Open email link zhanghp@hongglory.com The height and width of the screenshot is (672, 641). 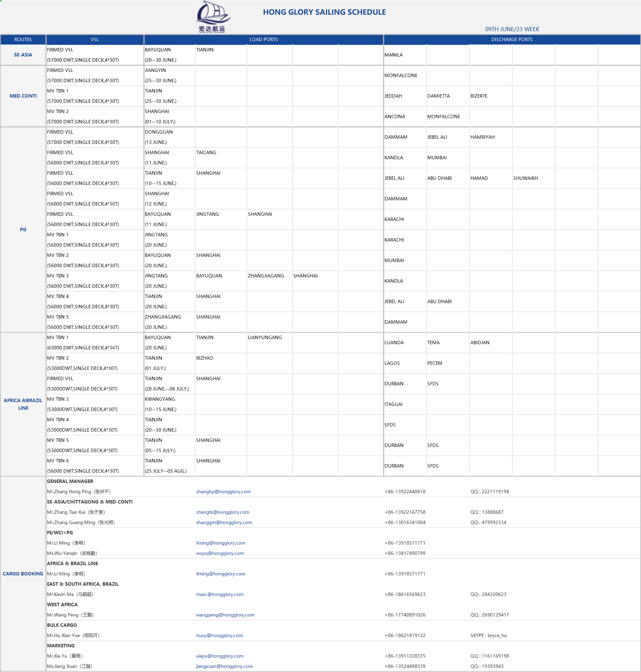click(223, 491)
